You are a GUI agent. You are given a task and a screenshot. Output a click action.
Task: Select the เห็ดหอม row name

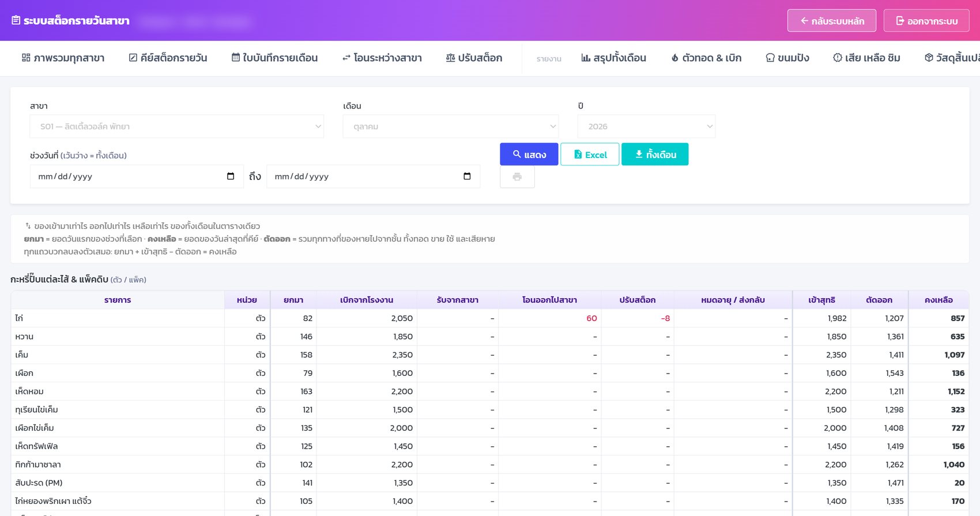pos(29,391)
